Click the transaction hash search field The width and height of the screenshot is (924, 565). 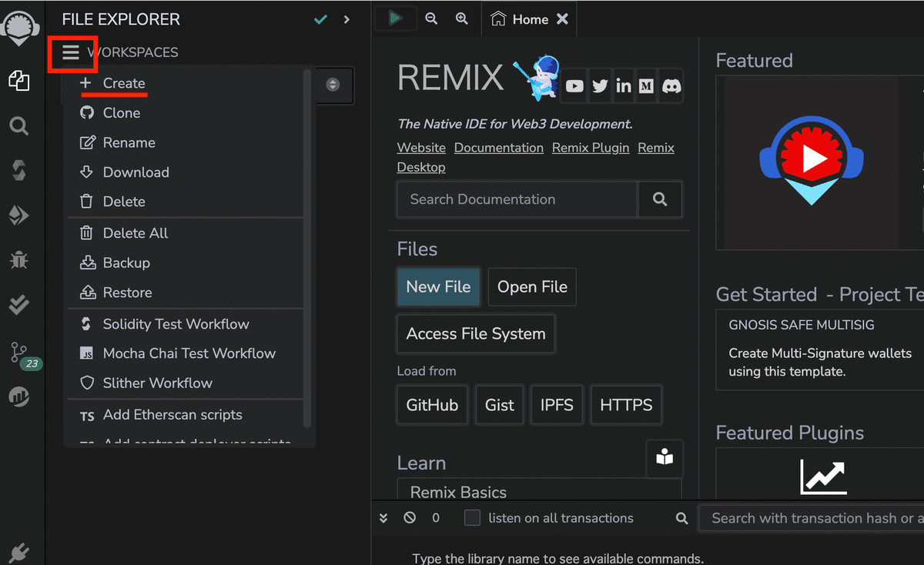(x=812, y=519)
